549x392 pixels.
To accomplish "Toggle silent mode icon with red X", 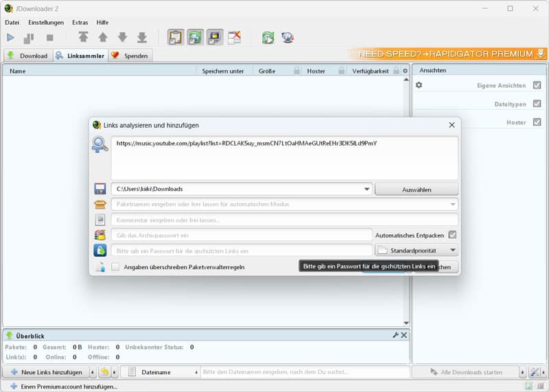I will click(234, 37).
